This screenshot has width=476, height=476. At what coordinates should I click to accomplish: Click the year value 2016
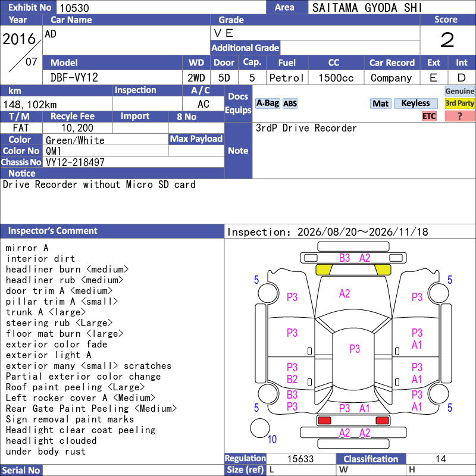(x=19, y=39)
